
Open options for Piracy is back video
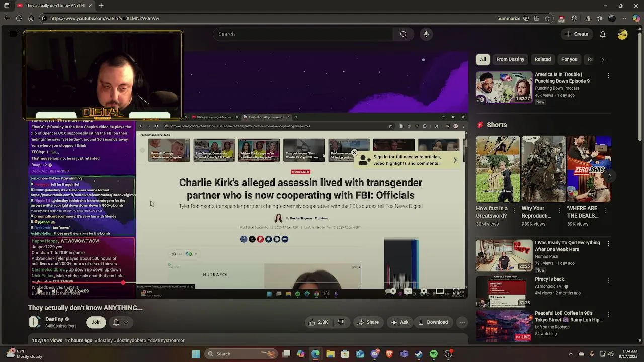coord(608,280)
